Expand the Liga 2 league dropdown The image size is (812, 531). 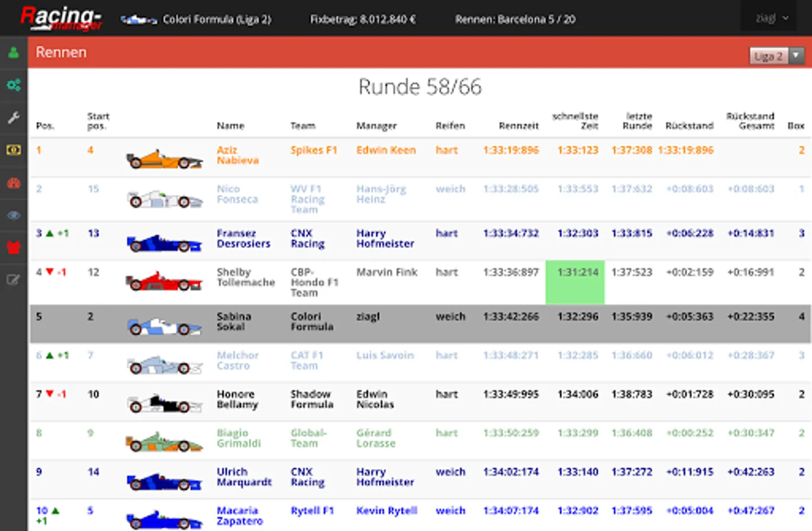coord(776,56)
